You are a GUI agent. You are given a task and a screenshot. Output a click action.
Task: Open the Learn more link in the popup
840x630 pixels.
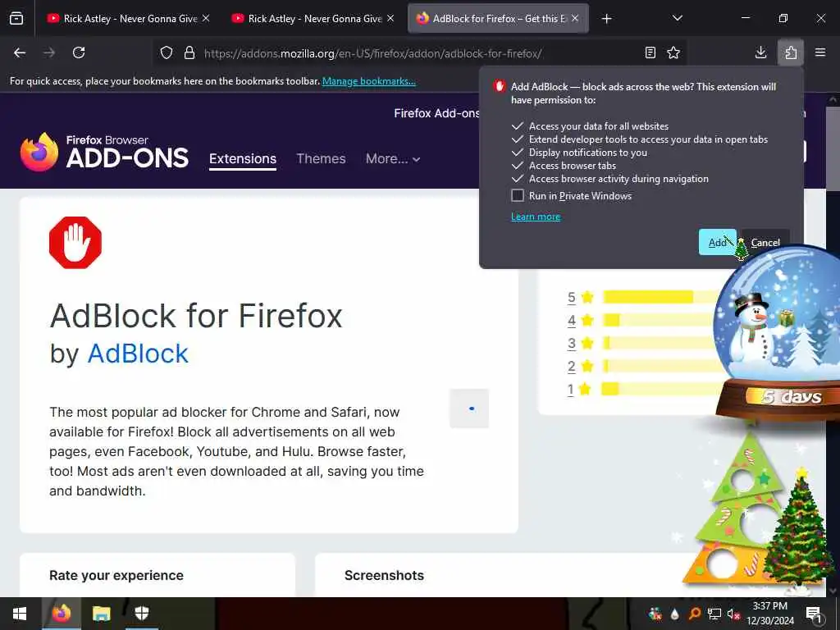pos(536,217)
